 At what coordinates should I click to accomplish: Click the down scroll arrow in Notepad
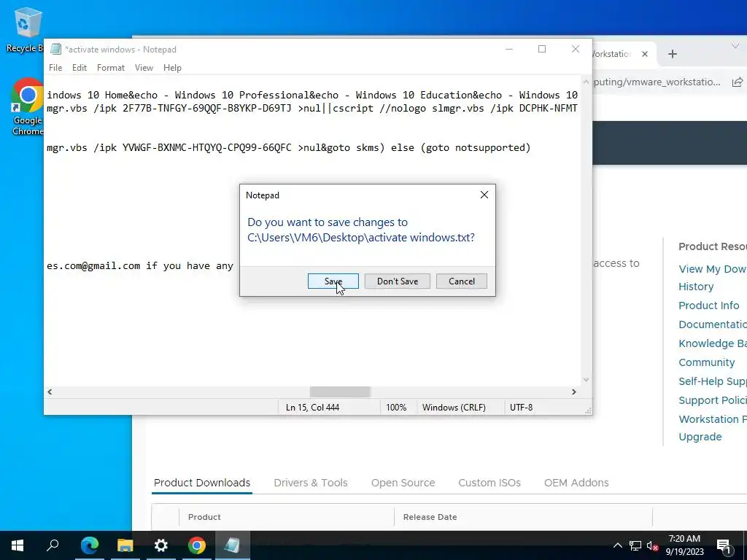pyautogui.click(x=586, y=379)
